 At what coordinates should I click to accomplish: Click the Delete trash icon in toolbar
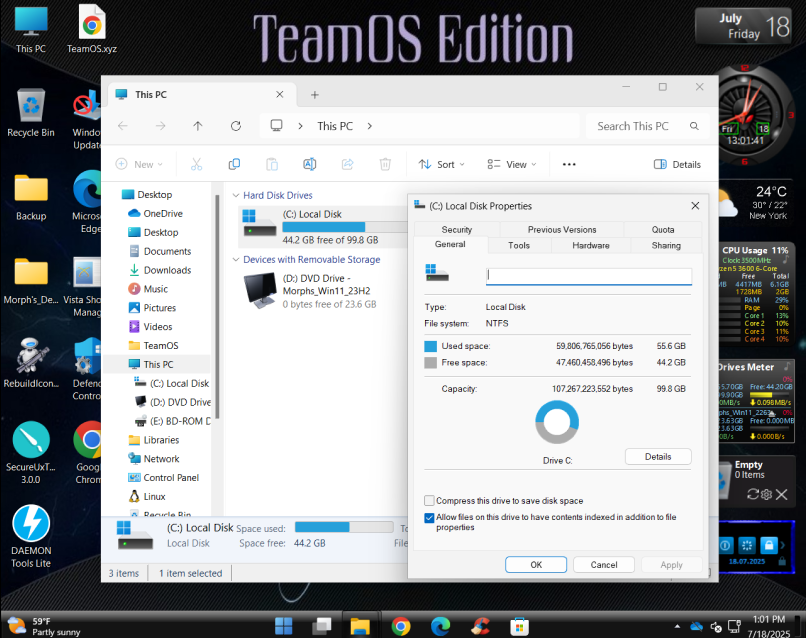(x=385, y=165)
